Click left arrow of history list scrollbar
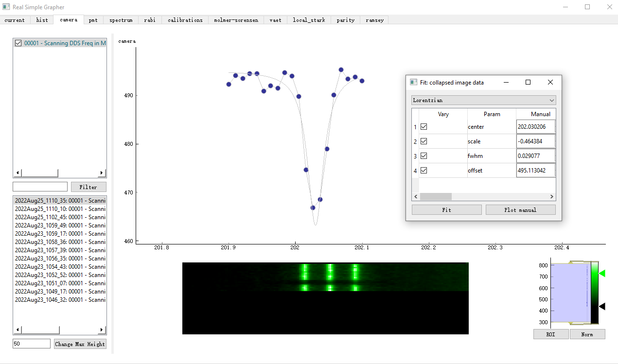The width and height of the screenshot is (618, 364). [x=18, y=330]
